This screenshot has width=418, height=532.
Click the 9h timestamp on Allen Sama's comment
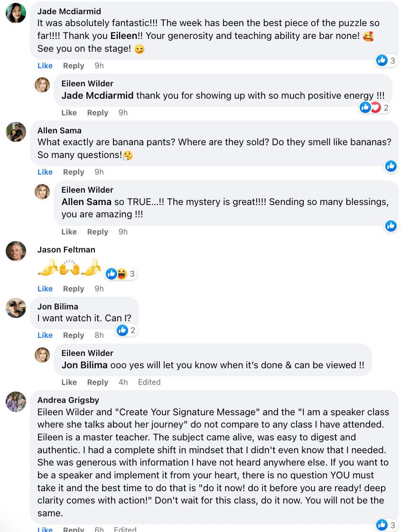99,172
